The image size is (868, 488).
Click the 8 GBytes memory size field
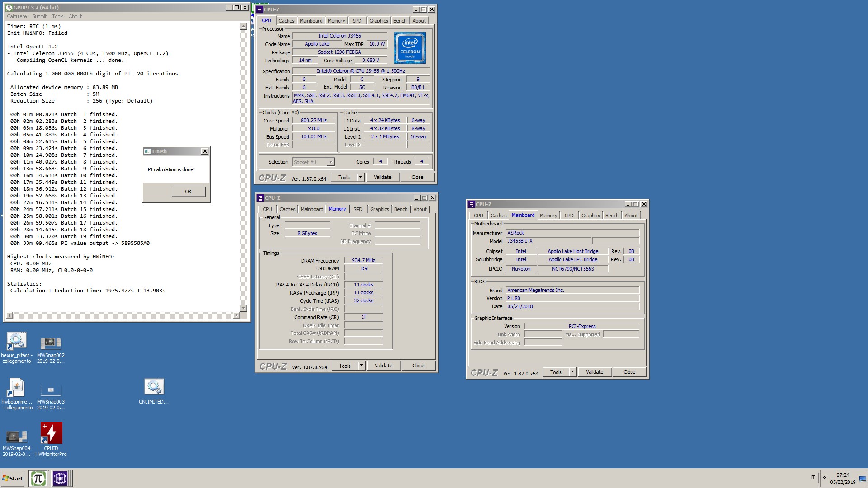(x=307, y=234)
